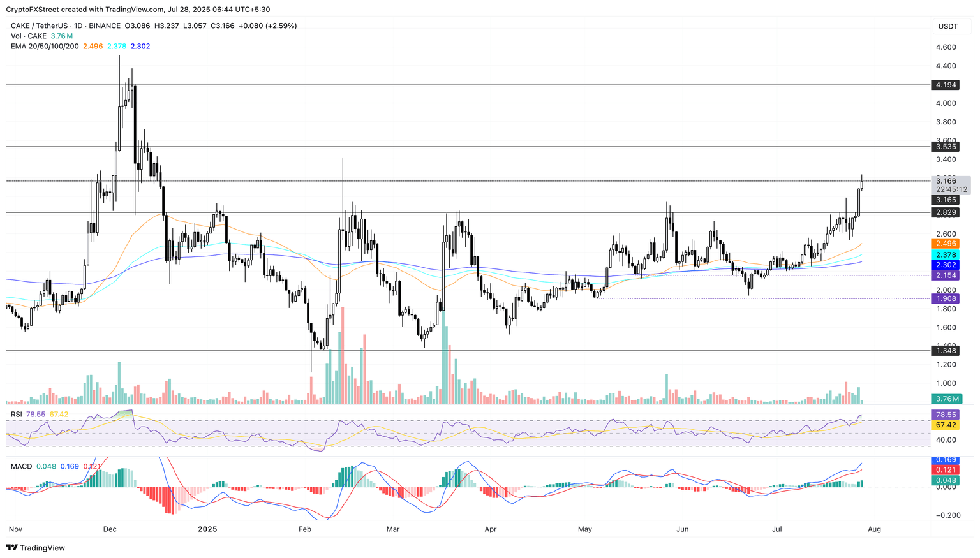The image size is (980, 558).
Task: Click blue 0.169 MACD axis tag
Action: (x=946, y=459)
